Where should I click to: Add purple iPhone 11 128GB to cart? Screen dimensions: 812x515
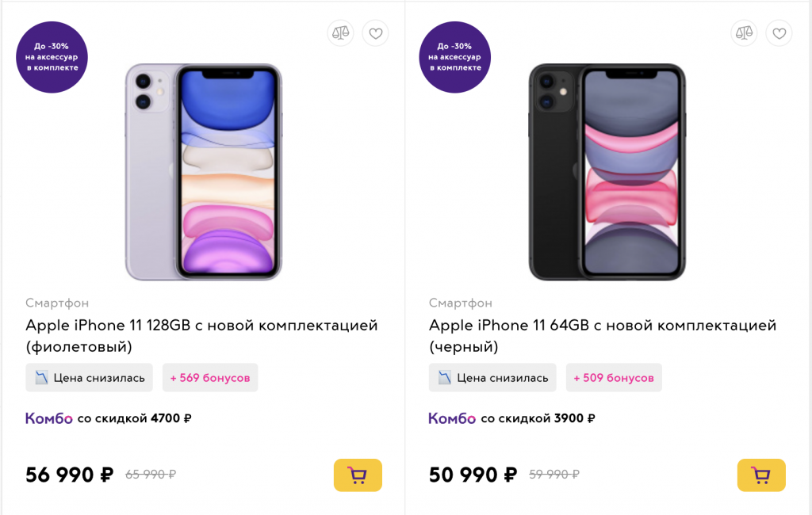[x=358, y=475]
